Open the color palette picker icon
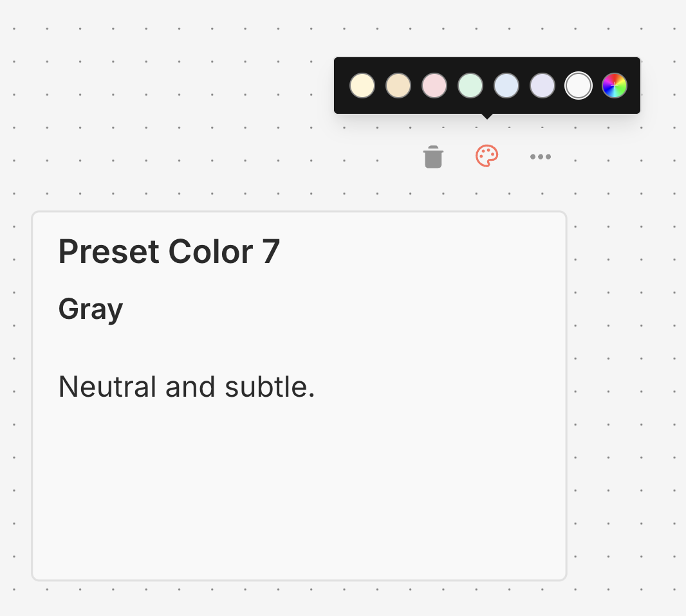 pos(487,156)
